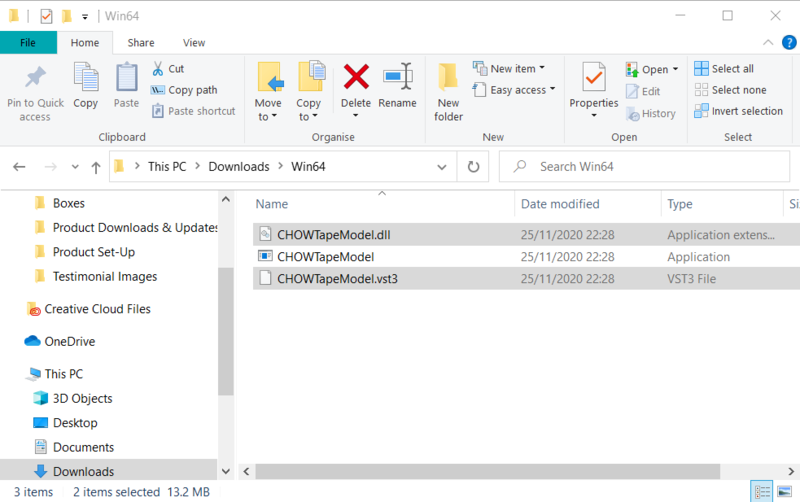Open the Product Set-Up folder
800x502 pixels.
(x=94, y=252)
